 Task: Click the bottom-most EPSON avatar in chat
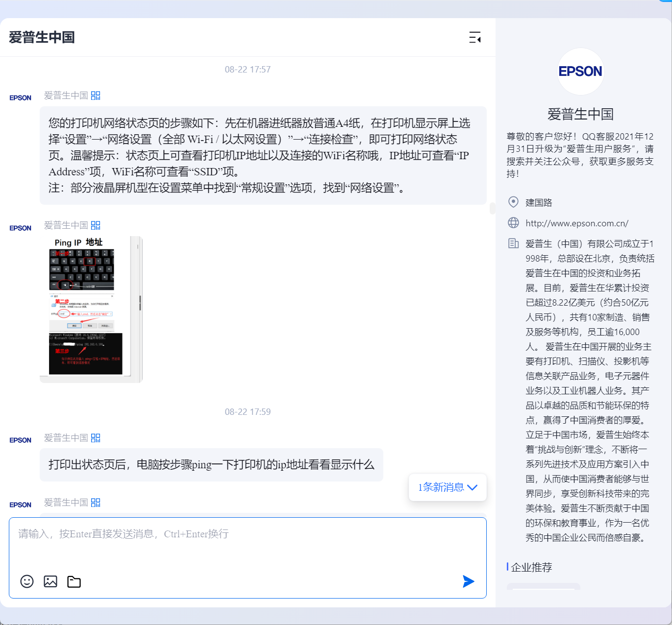tap(20, 505)
